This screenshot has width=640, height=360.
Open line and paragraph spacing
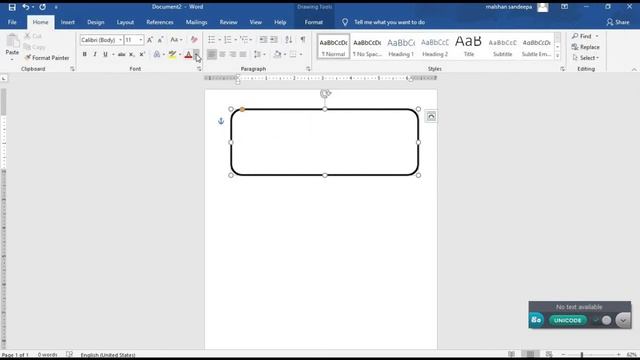pyautogui.click(x=259, y=54)
